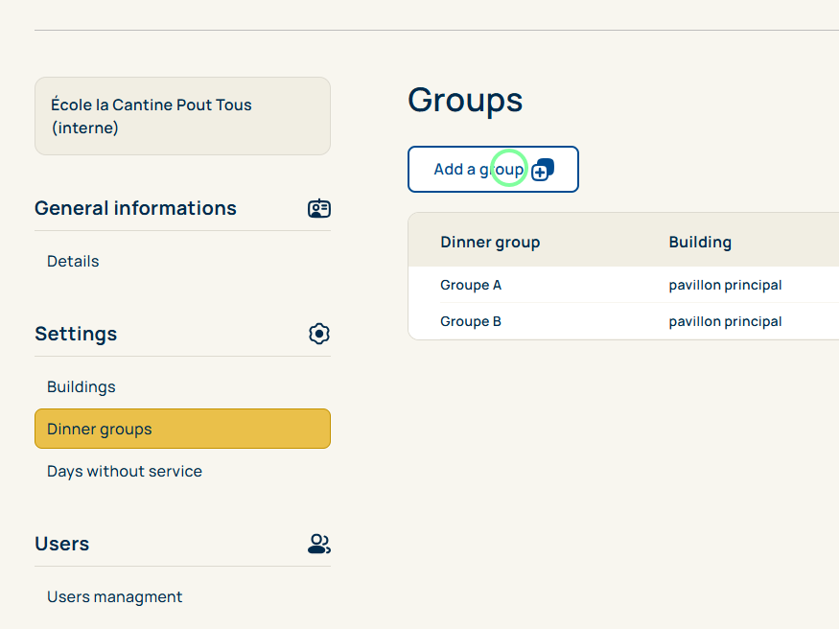The width and height of the screenshot is (840, 629).
Task: Click the Groupe A row name
Action: (471, 285)
